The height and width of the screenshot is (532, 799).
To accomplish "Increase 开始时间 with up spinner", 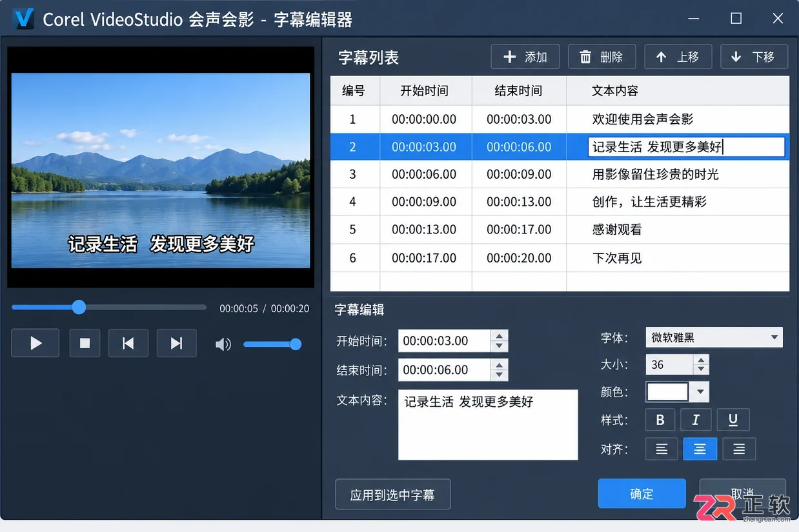I will coord(499,335).
